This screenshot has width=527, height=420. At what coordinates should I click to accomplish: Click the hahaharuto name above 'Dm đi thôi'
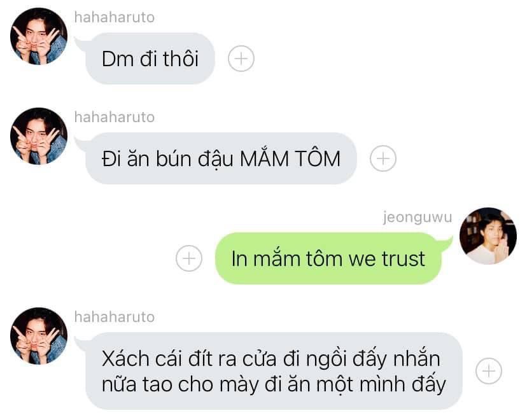pyautogui.click(x=115, y=17)
